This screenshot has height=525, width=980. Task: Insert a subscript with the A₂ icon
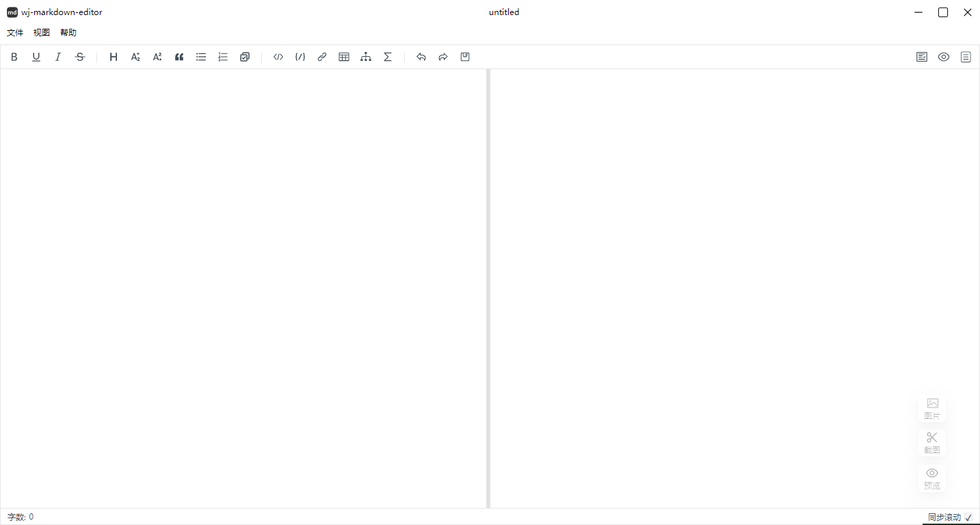point(135,57)
